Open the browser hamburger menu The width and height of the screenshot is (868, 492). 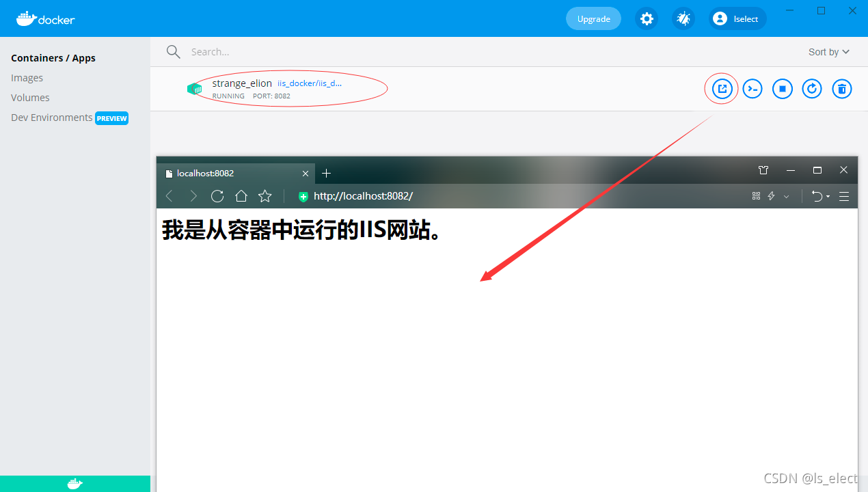[844, 197]
